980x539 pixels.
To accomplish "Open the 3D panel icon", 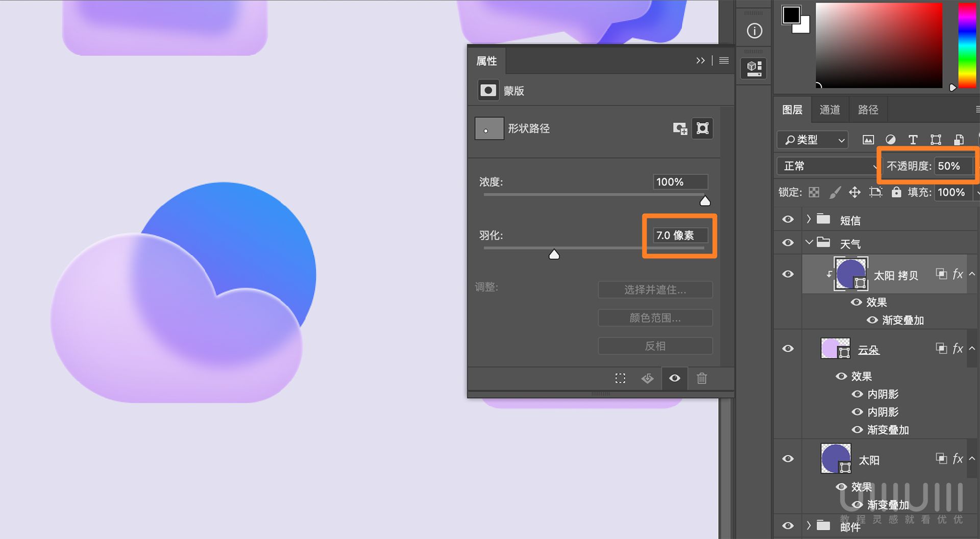I will pyautogui.click(x=753, y=68).
